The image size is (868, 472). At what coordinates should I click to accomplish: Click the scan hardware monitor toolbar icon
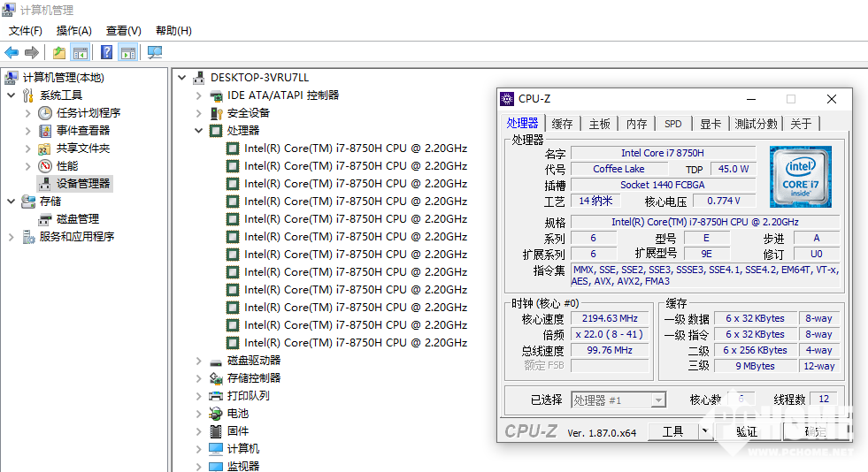[x=155, y=52]
